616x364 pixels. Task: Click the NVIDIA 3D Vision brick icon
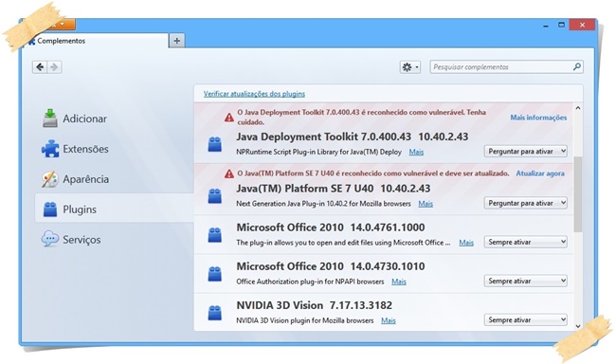pos(214,313)
